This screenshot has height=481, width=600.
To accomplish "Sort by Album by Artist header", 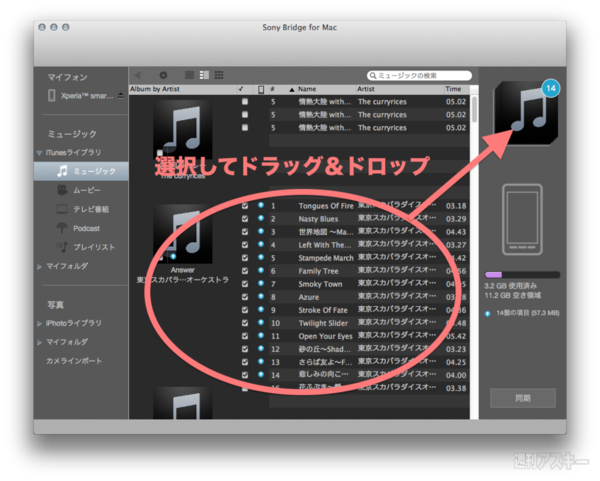I will click(155, 89).
